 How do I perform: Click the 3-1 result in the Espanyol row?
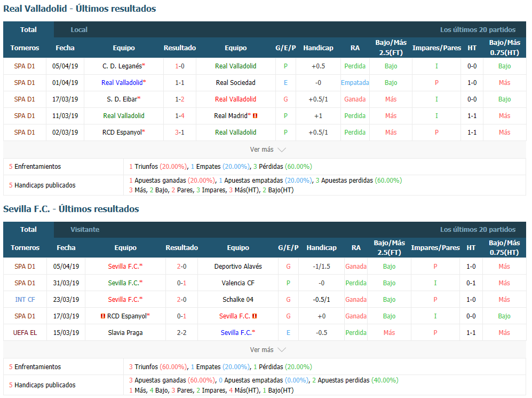point(180,132)
